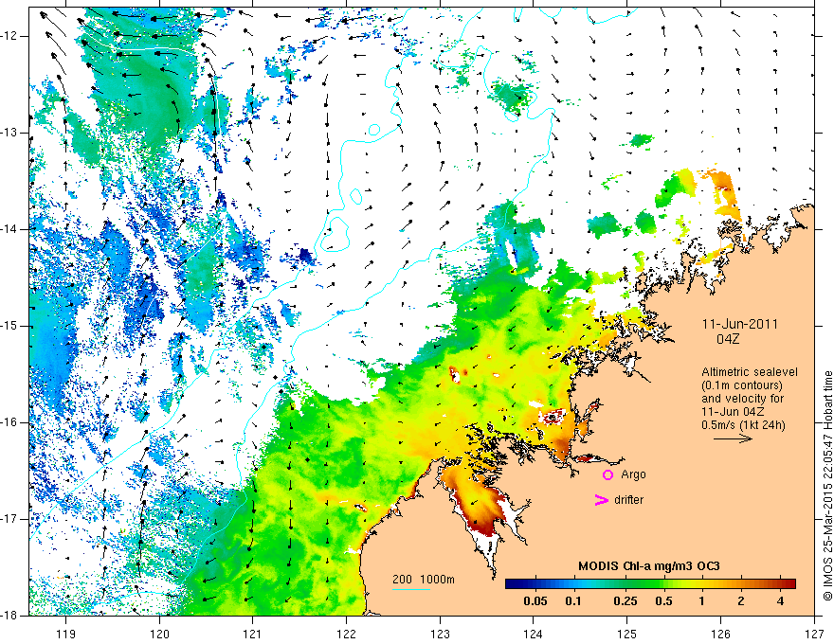Click the magenta Argo circle legend symbol

tap(607, 474)
